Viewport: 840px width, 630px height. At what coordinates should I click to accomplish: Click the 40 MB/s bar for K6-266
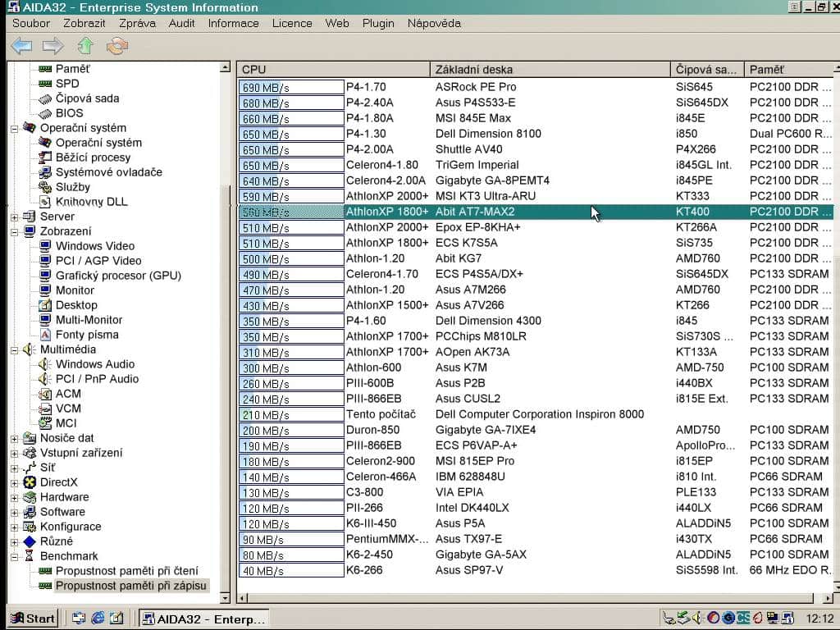coord(291,571)
